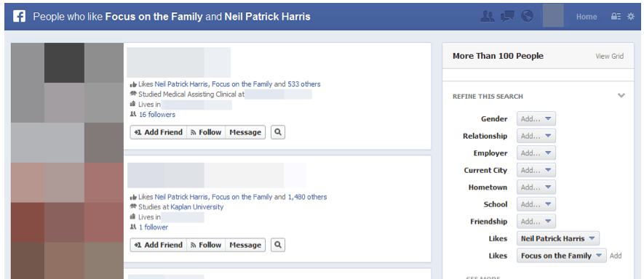Follow the second person in results
The image size is (644, 279).
coord(206,245)
